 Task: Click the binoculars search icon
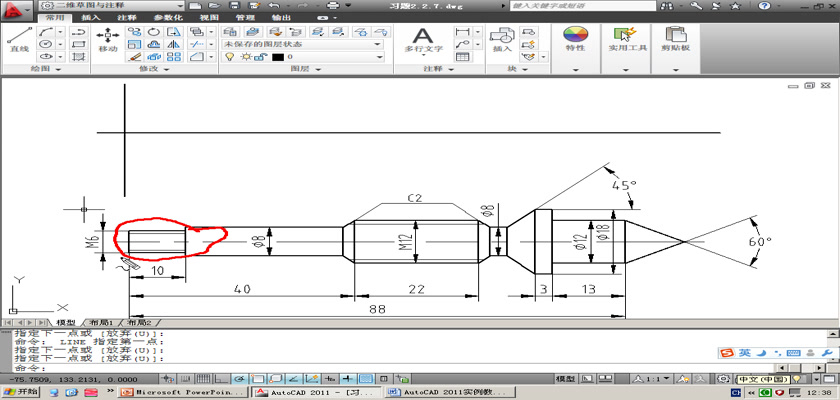coord(668,6)
